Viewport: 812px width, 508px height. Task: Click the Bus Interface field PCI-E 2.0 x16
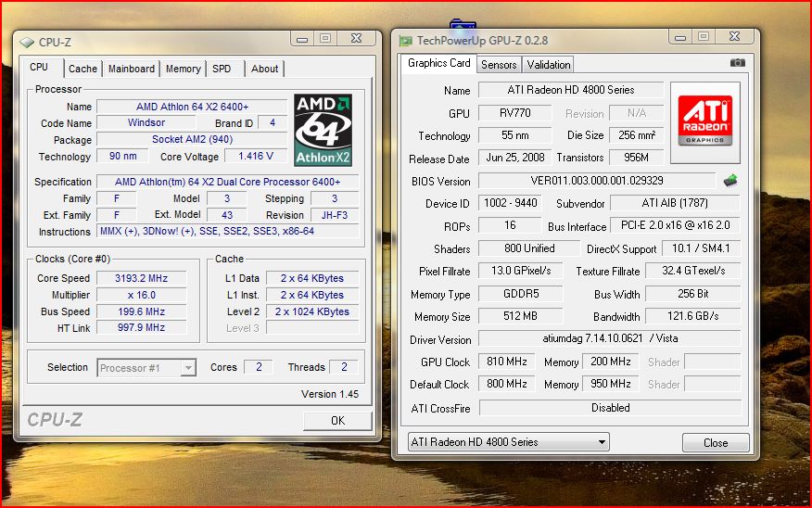[675, 225]
